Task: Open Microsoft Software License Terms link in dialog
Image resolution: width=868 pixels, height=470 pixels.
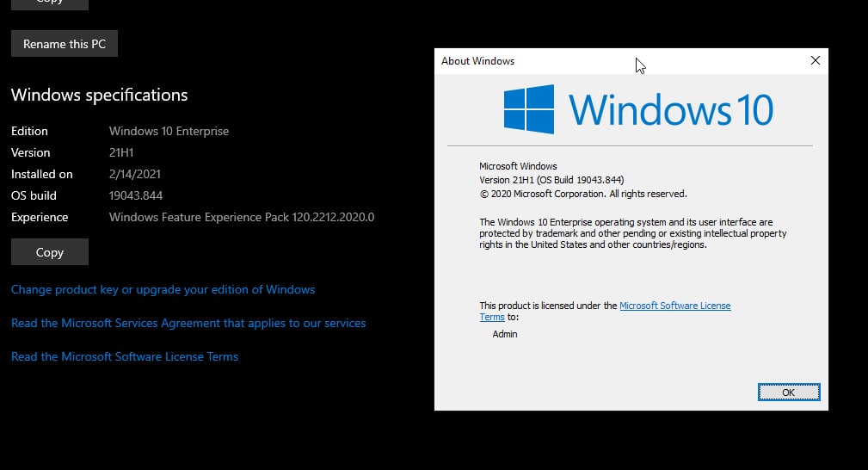Action: 674,306
